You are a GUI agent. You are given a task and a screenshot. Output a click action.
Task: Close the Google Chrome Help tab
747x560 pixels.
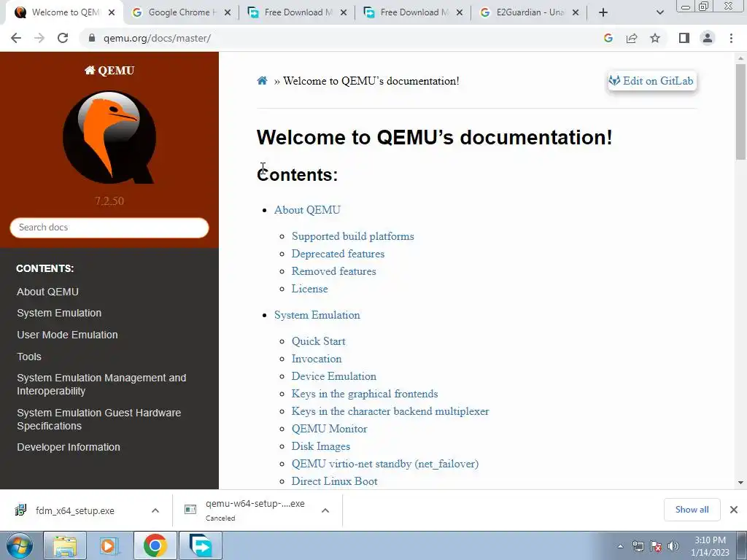228,12
